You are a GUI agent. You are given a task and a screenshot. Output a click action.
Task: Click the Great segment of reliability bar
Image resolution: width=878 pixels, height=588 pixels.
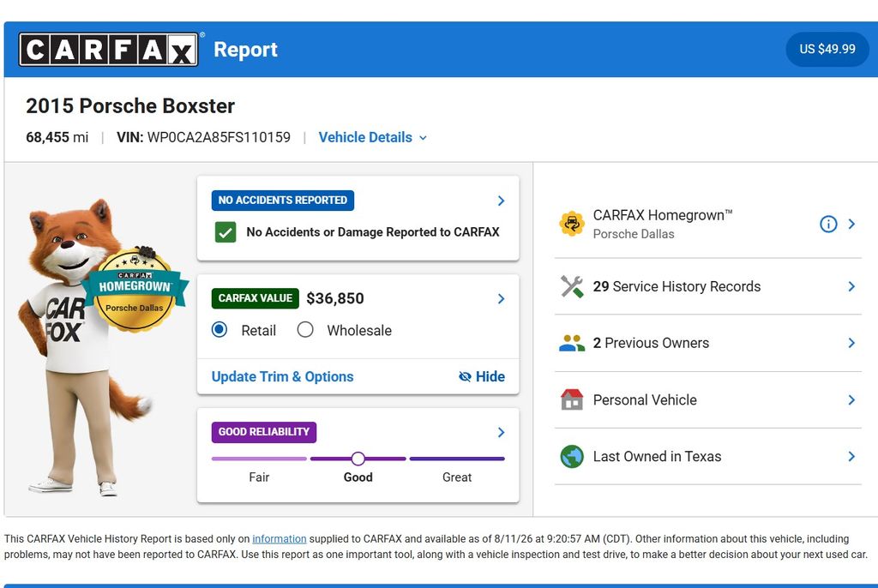(x=457, y=459)
